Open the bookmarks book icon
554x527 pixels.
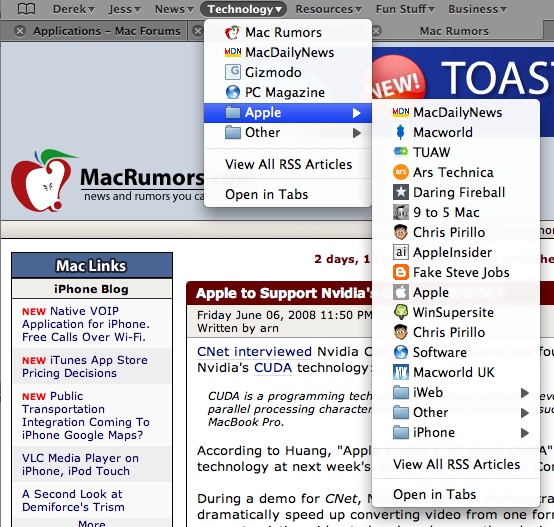click(x=26, y=9)
